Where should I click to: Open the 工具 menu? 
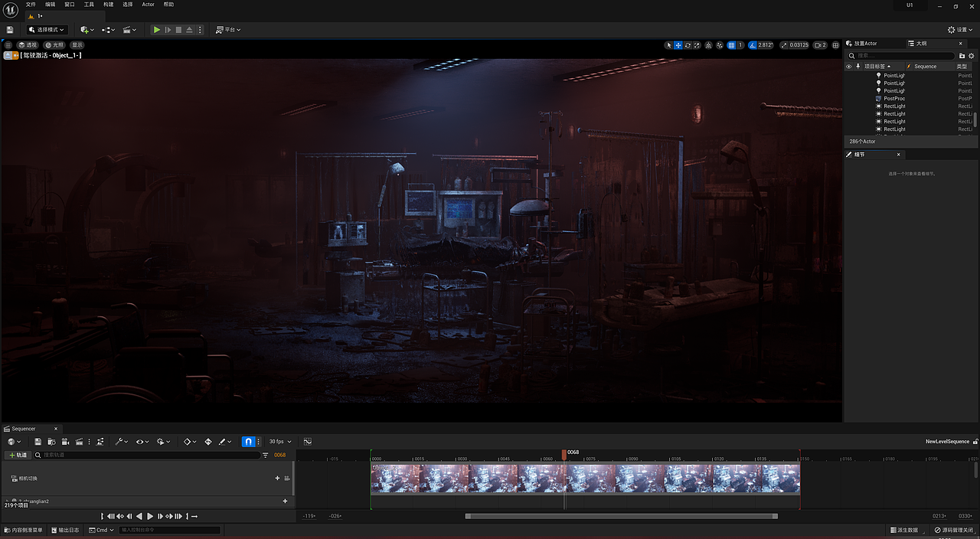[x=89, y=5]
